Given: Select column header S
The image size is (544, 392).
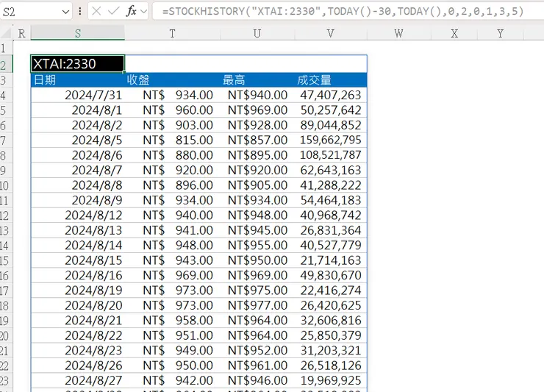Looking at the screenshot, I should (78, 34).
